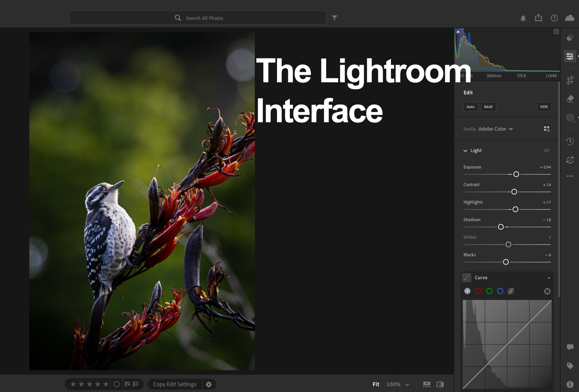Click the Shadows slider handle
The image size is (579, 392).
(501, 227)
